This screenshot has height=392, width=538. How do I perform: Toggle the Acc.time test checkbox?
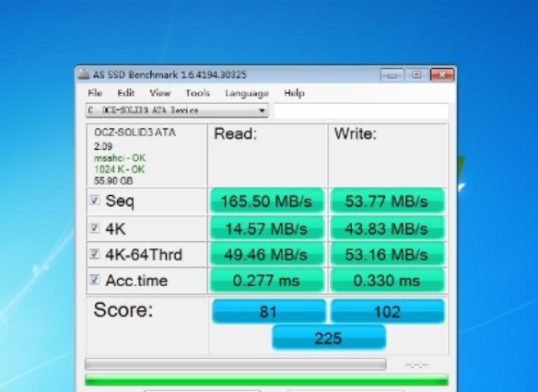point(95,280)
